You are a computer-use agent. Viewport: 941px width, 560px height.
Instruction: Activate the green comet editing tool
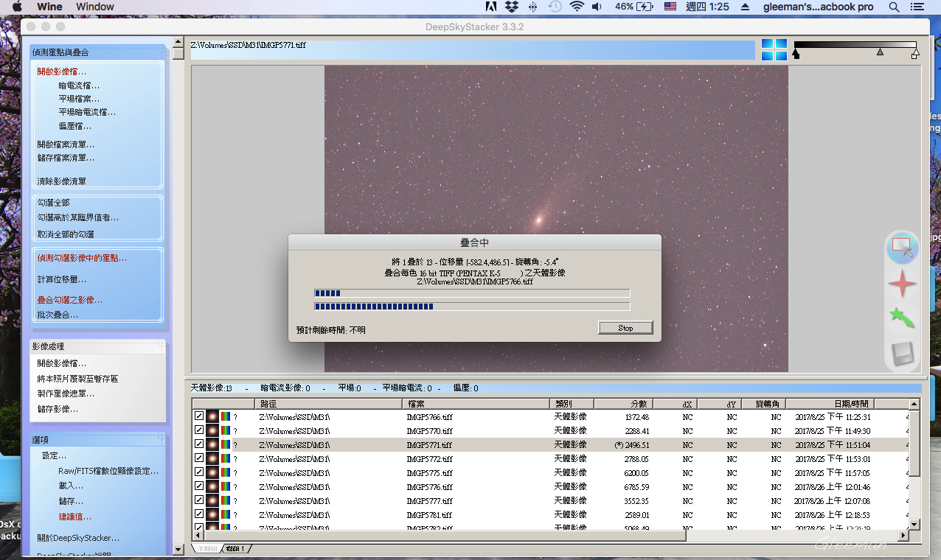(x=902, y=318)
